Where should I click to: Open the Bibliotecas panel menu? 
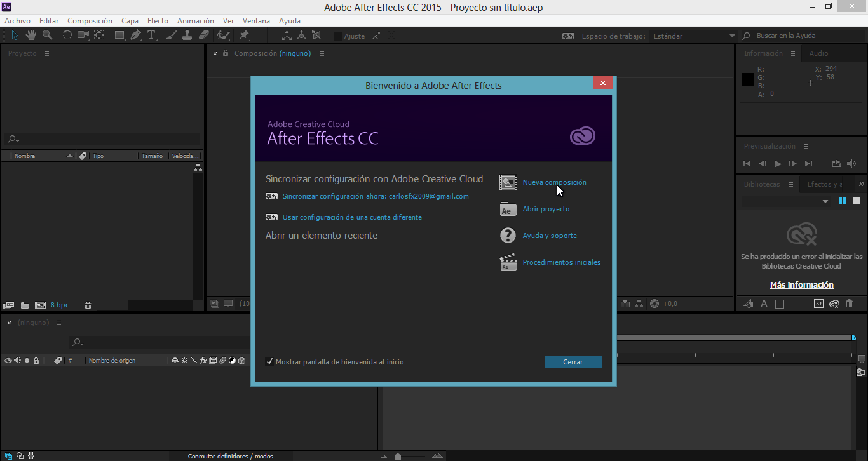[791, 184]
